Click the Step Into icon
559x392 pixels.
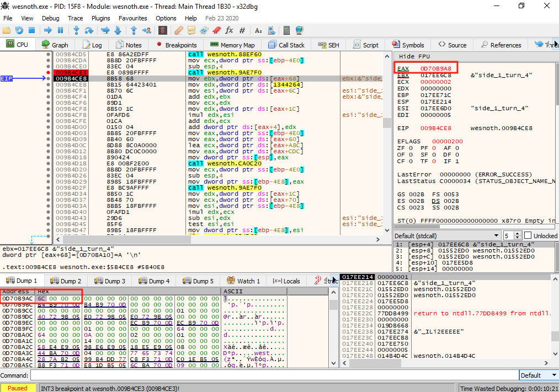coord(76,30)
